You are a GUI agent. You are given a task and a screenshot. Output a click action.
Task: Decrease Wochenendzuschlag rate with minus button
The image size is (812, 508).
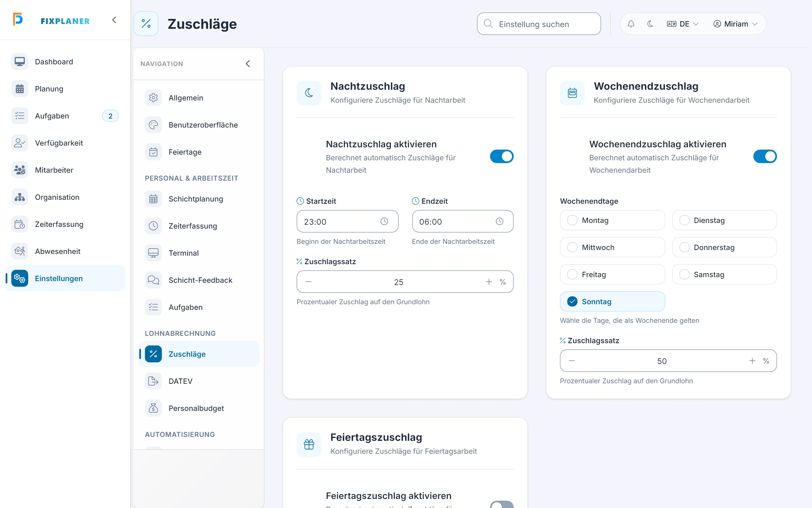pos(572,361)
